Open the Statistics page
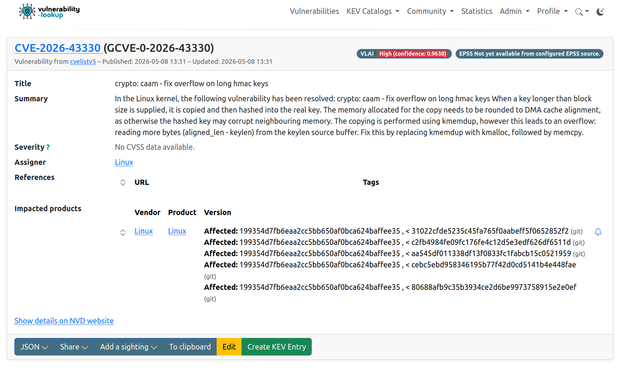 click(477, 11)
